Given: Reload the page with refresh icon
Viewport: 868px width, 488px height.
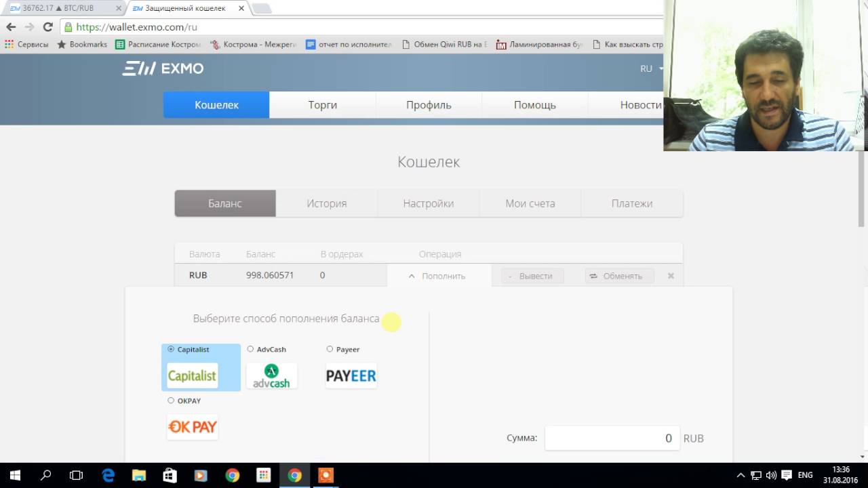Looking at the screenshot, I should [47, 27].
